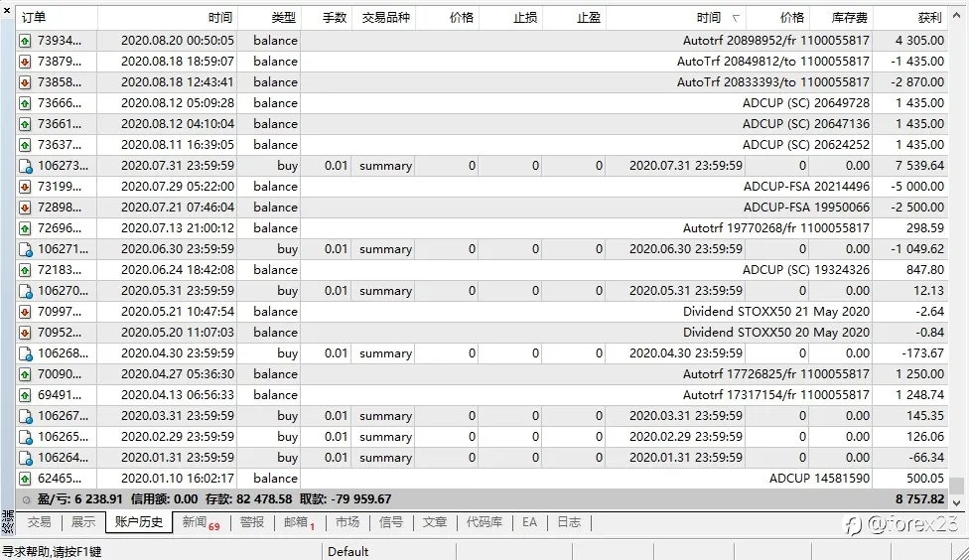Go to the 市场 tab
Image resolution: width=969 pixels, height=560 pixels.
point(347,522)
